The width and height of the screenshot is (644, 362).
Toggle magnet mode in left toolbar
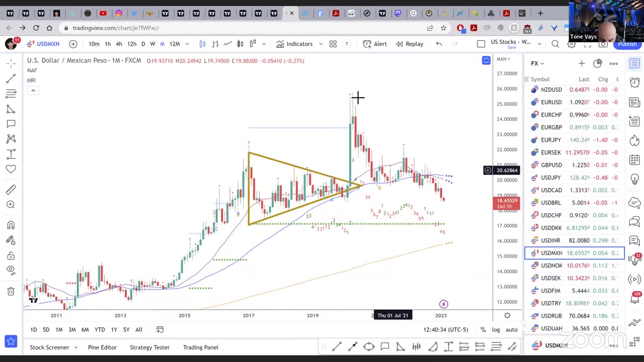pyautogui.click(x=11, y=225)
